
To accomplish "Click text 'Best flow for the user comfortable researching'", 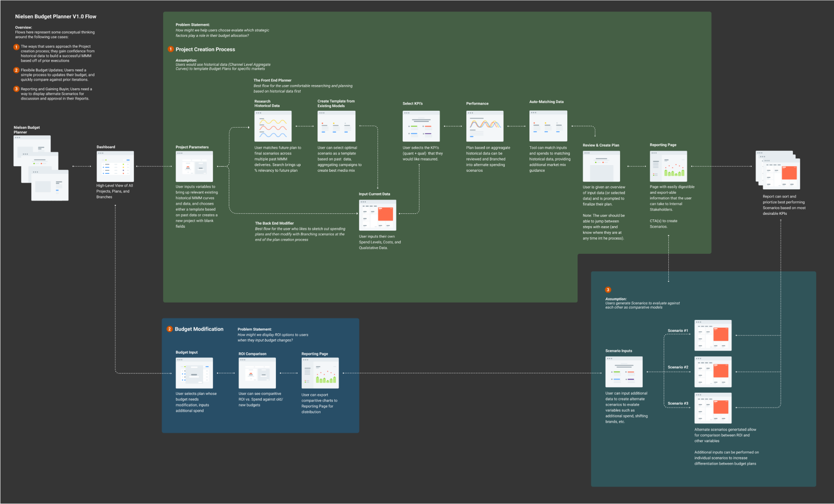I will point(303,88).
